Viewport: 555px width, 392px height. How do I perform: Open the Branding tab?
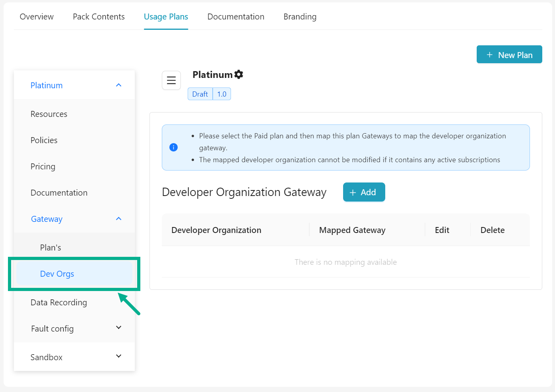point(300,17)
